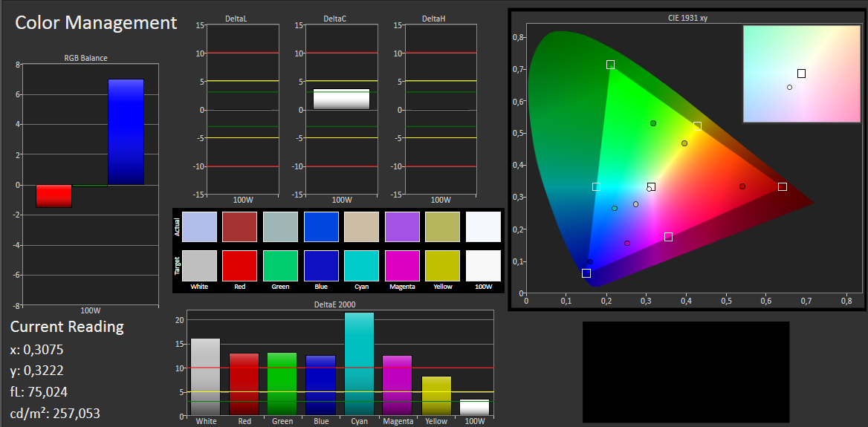Select the Actual Red color swatch
The width and height of the screenshot is (868, 427).
click(240, 226)
